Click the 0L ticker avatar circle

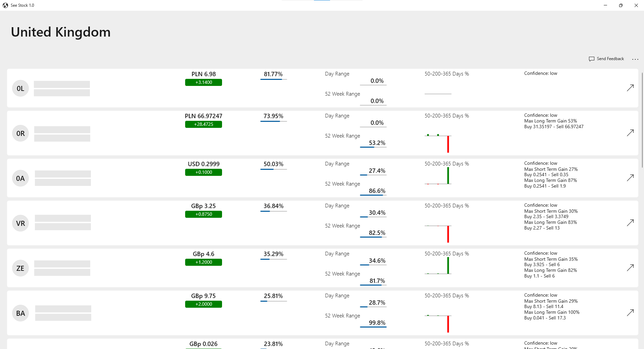tap(20, 89)
